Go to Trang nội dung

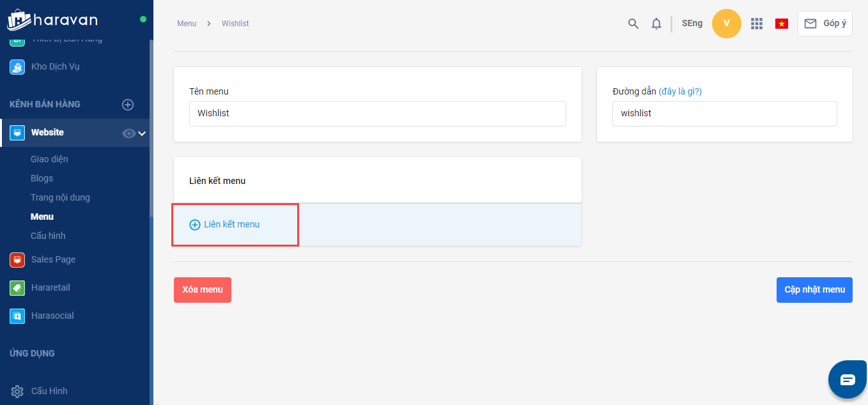click(x=60, y=197)
